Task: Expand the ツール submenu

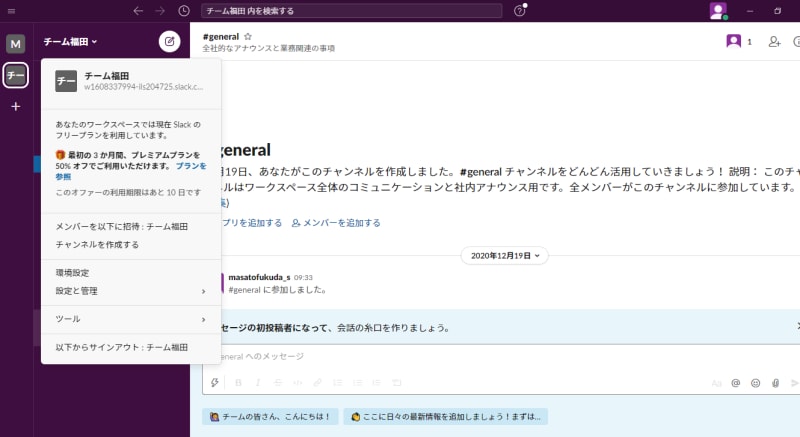Action: [131, 319]
